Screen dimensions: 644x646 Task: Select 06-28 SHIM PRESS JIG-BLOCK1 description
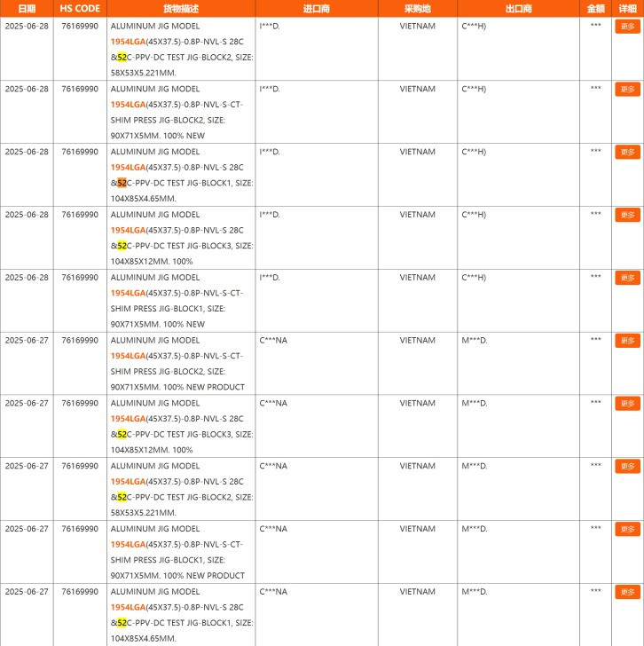coord(177,301)
